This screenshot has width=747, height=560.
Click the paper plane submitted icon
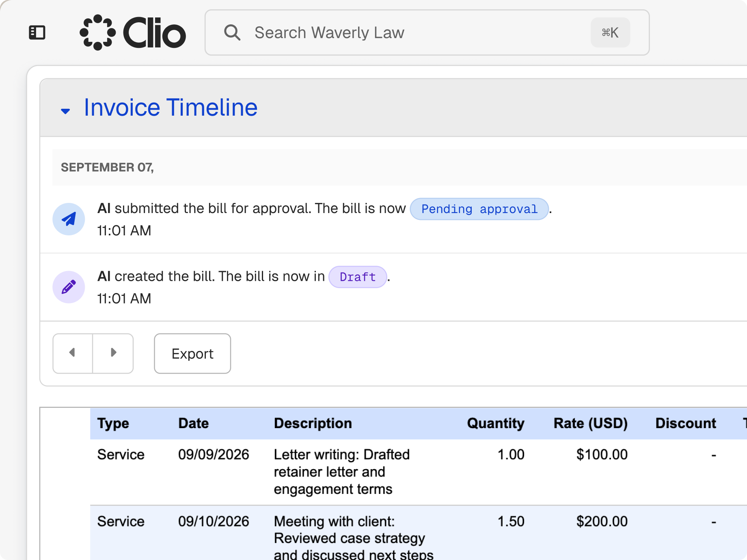coord(69,219)
